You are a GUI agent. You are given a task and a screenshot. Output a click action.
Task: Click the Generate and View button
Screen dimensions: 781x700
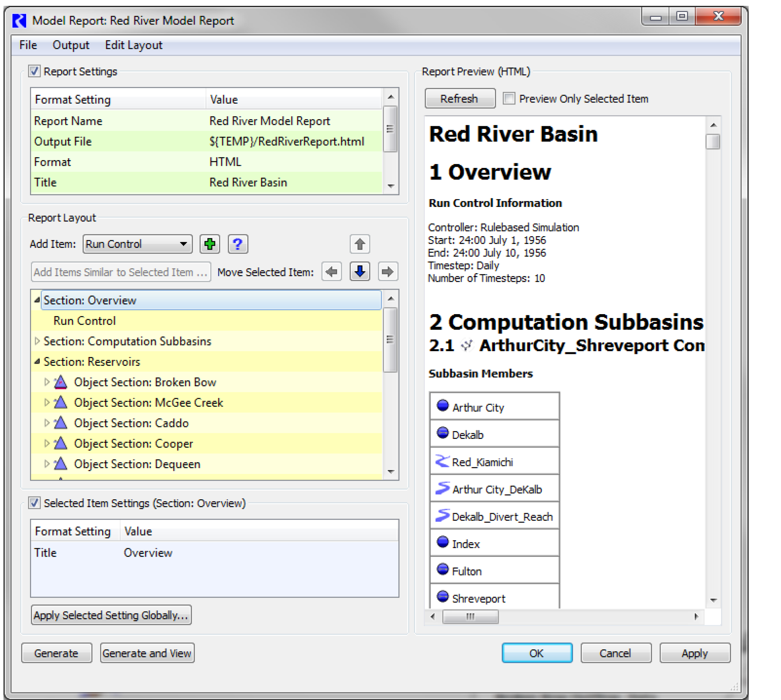pos(147,653)
